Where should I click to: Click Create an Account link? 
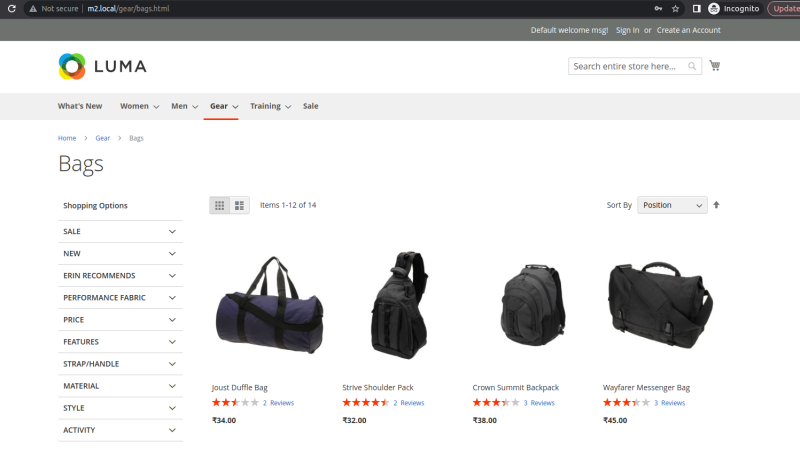(688, 30)
